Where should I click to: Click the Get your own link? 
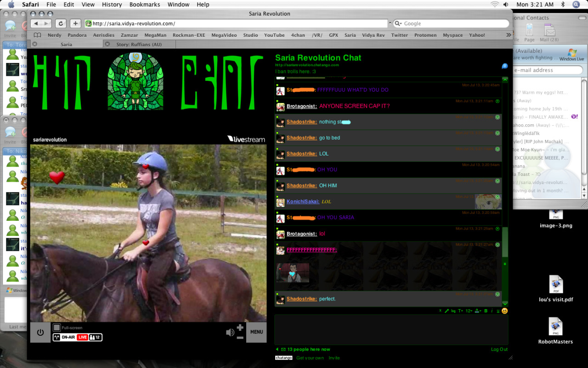pos(310,358)
